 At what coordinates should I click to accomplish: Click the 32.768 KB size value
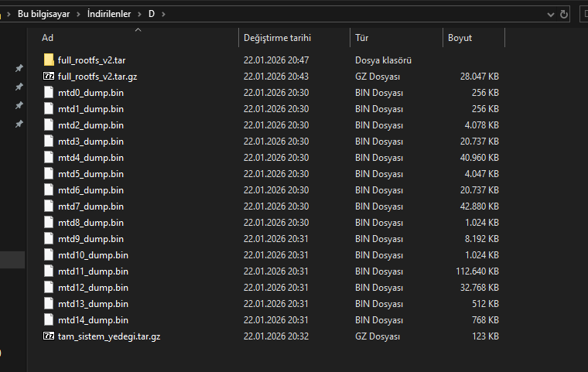pos(480,287)
